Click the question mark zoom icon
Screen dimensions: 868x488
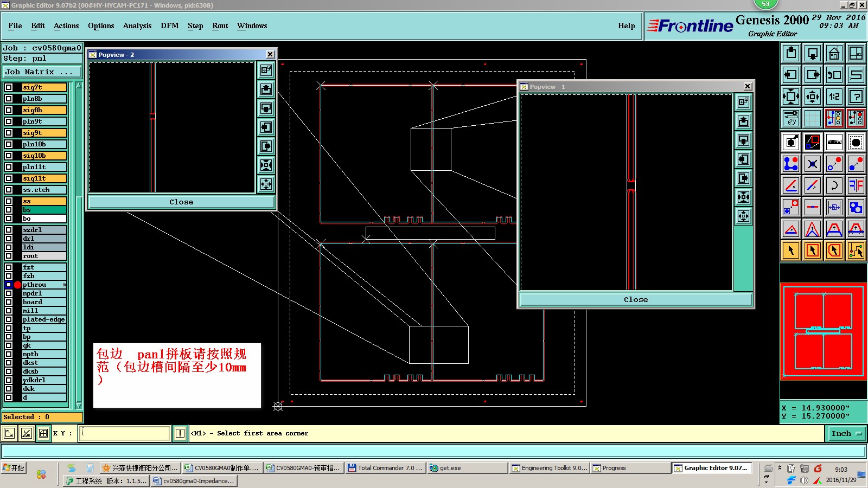pyautogui.click(x=856, y=97)
